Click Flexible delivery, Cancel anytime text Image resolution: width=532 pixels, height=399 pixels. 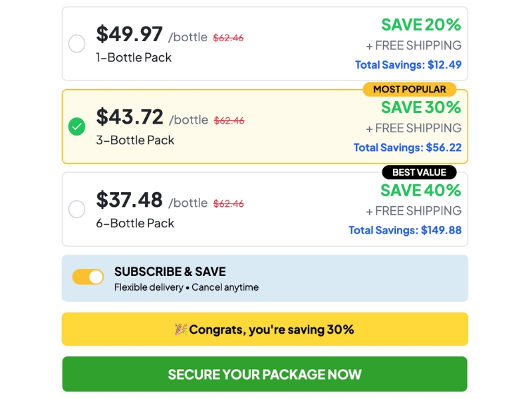(186, 288)
